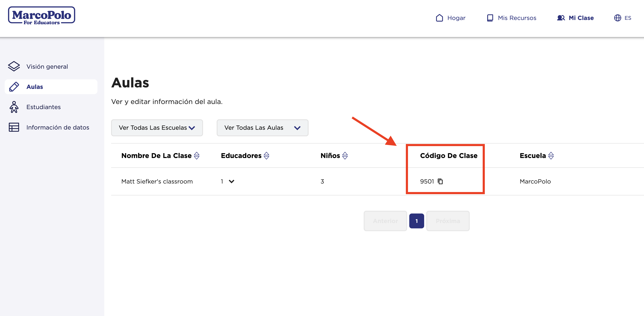Viewport: 644px width, 316px height.
Task: Select Aulas in the sidebar
Action: coord(51,87)
